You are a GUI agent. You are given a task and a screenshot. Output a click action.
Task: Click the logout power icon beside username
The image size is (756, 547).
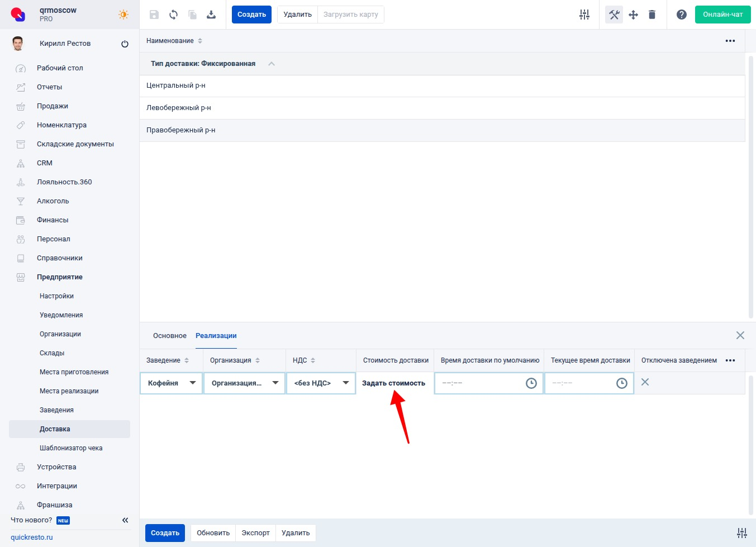tap(125, 44)
